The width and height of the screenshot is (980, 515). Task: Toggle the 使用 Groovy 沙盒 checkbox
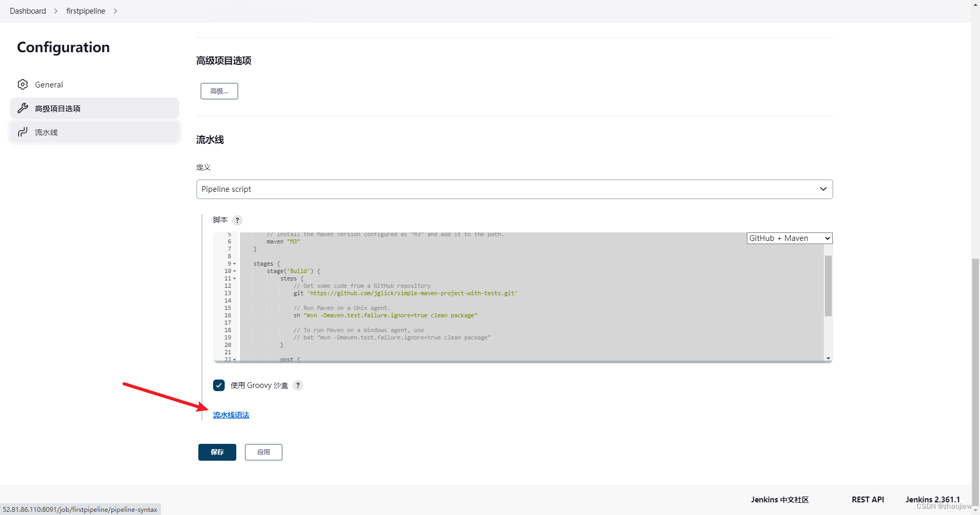coord(219,385)
